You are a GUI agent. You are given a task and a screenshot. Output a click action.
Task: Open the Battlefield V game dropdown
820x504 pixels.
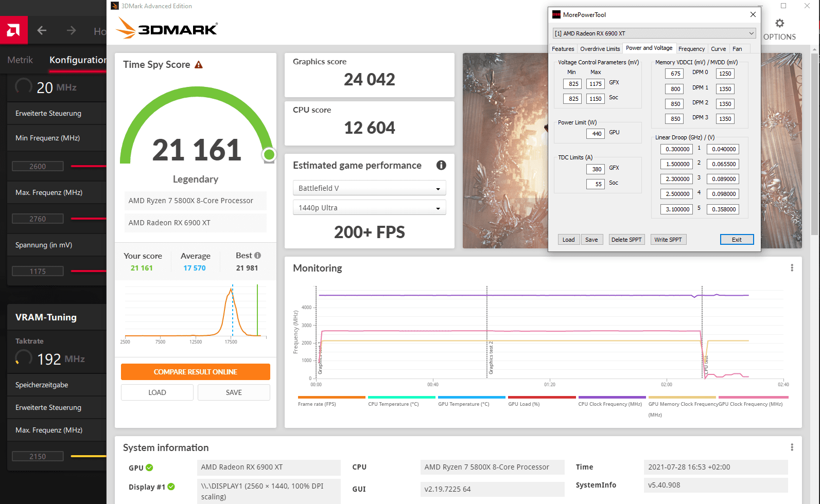[369, 188]
